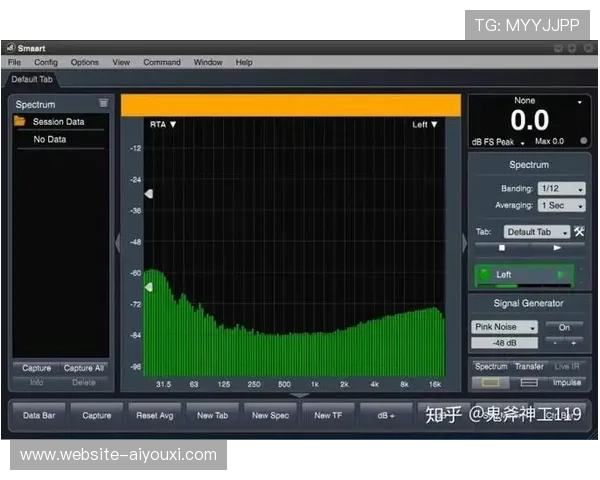Click the upper white level marker on graph
The image size is (600, 480).
[x=149, y=193]
